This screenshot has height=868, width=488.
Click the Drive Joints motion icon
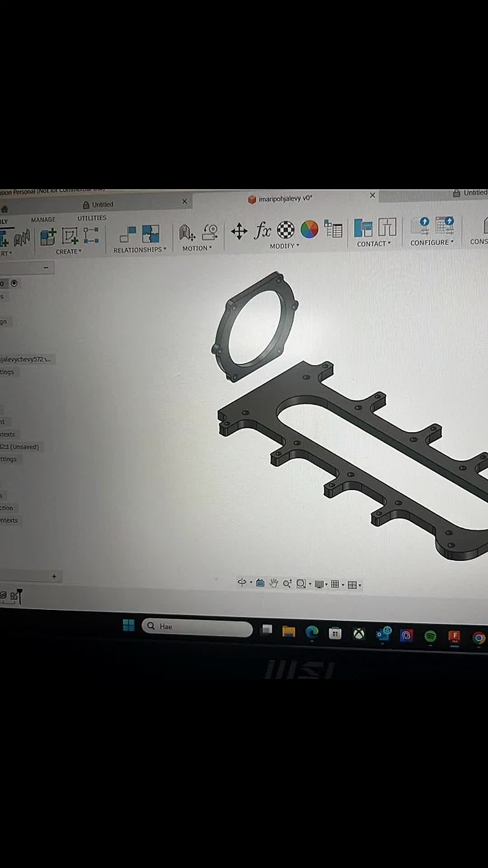coord(210,232)
